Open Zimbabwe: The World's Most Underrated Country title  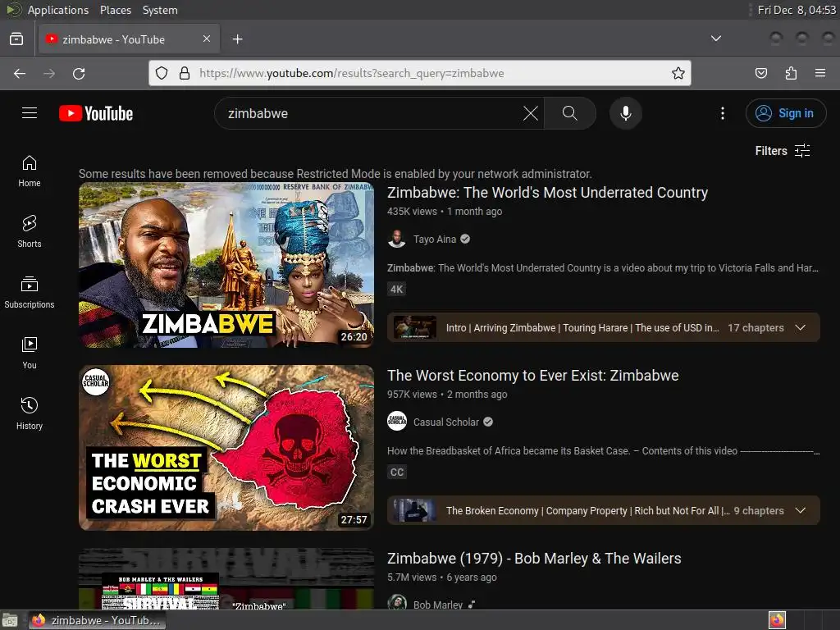click(x=547, y=192)
